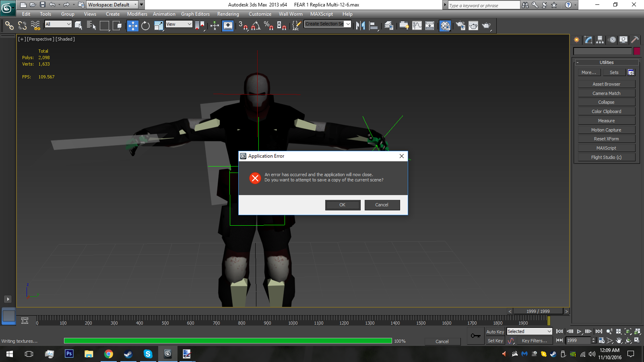This screenshot has height=362, width=644.
Task: Open the Rendering menu
Action: click(x=228, y=14)
